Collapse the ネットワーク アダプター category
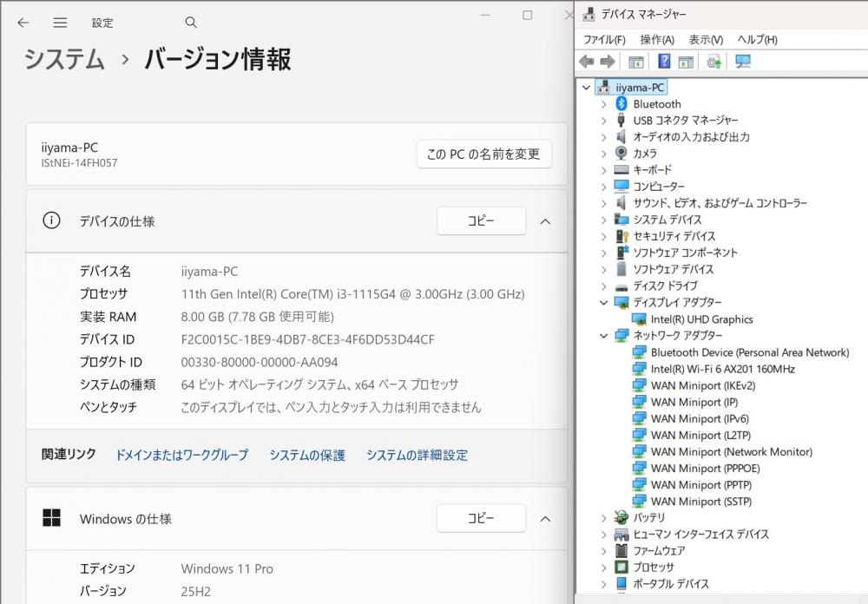Image resolution: width=868 pixels, height=604 pixels. (604, 336)
